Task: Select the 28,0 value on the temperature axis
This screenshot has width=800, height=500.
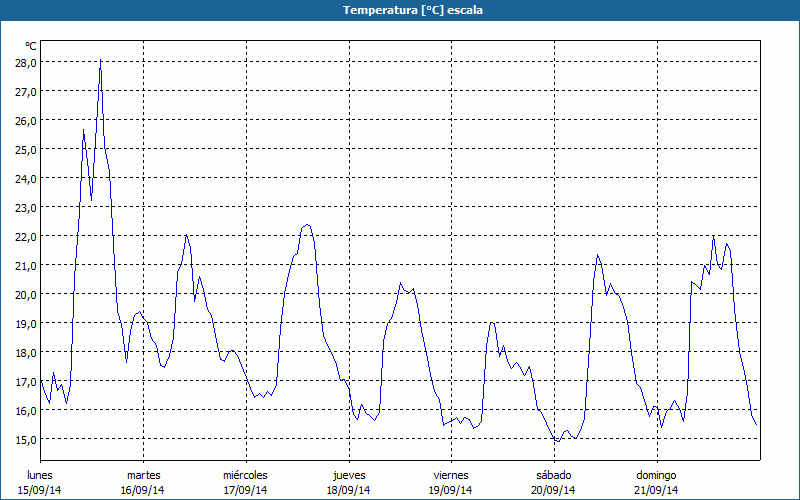Action: point(25,62)
